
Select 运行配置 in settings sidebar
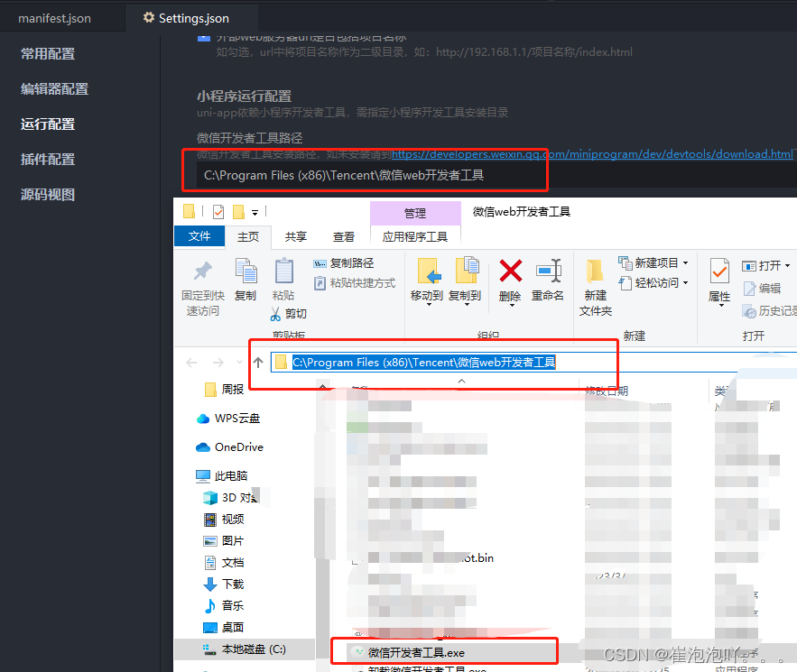[x=48, y=124]
